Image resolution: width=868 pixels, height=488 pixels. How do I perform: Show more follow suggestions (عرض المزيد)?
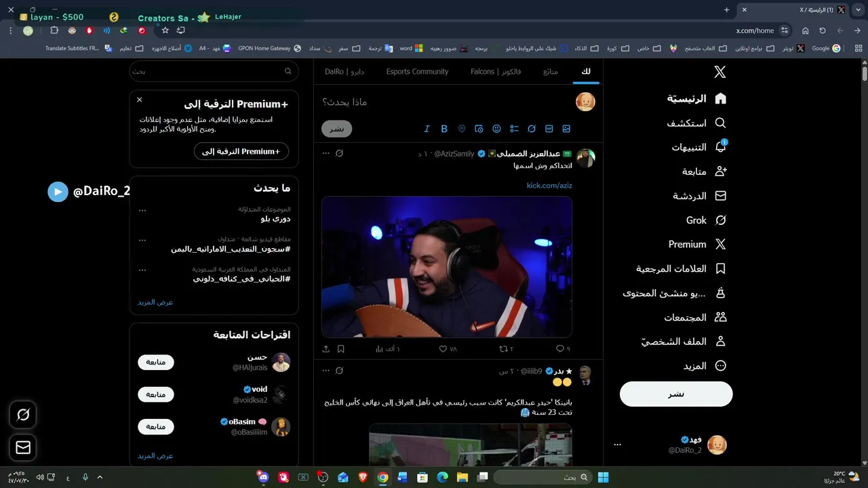pos(155,456)
